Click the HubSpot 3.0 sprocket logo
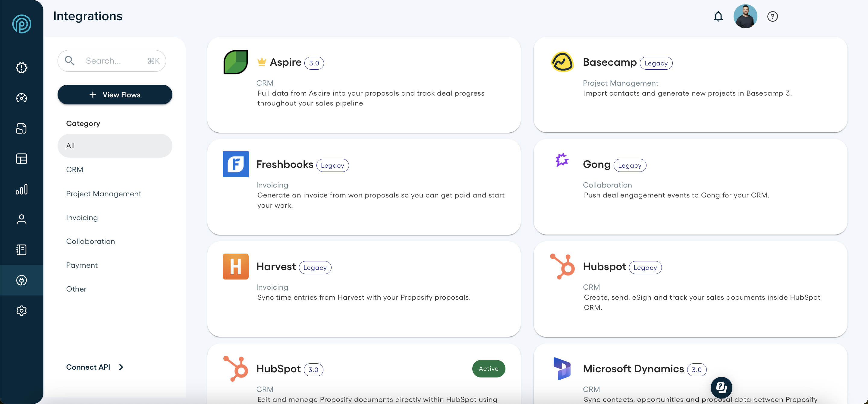Image resolution: width=868 pixels, height=404 pixels. coord(235,368)
